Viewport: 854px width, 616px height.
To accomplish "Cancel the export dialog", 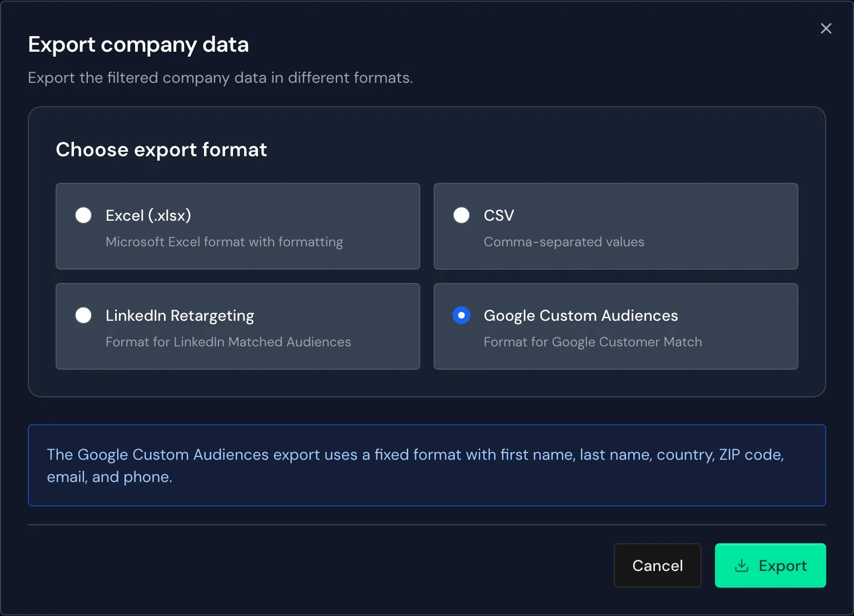I will tap(658, 565).
